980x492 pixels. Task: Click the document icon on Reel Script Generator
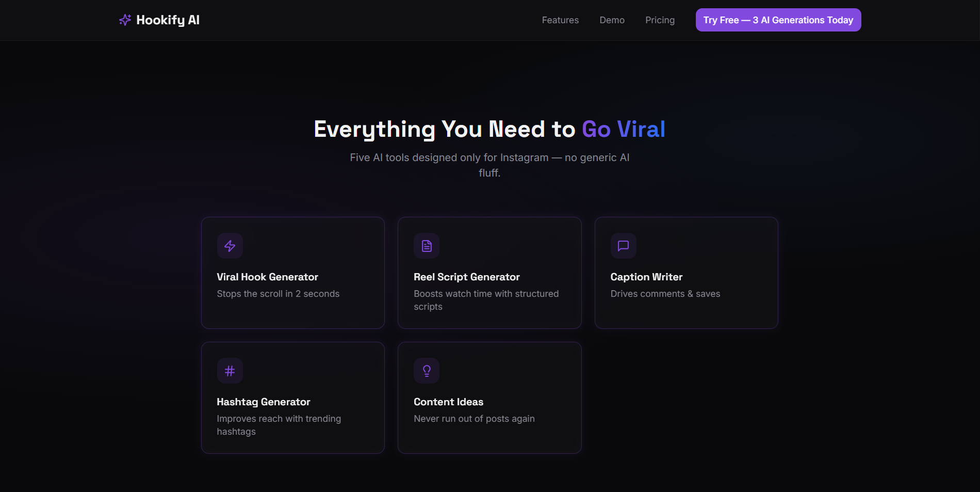[x=427, y=246]
